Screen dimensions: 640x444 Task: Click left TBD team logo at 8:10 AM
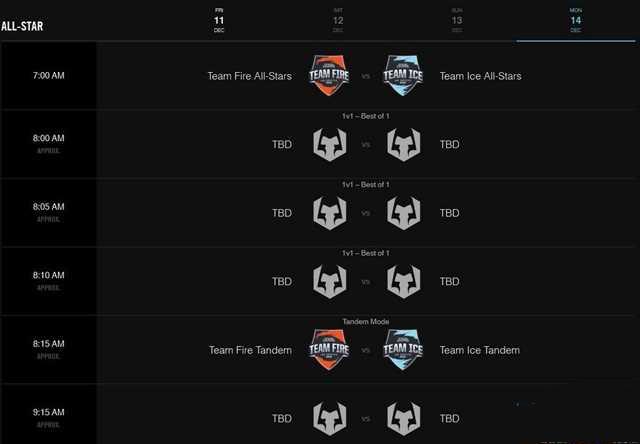point(330,281)
